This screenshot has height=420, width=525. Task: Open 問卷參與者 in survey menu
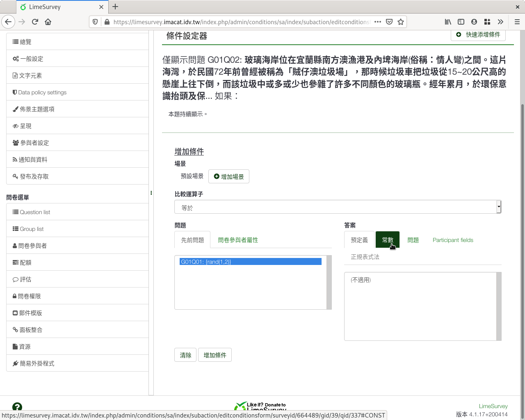[x=78, y=246]
